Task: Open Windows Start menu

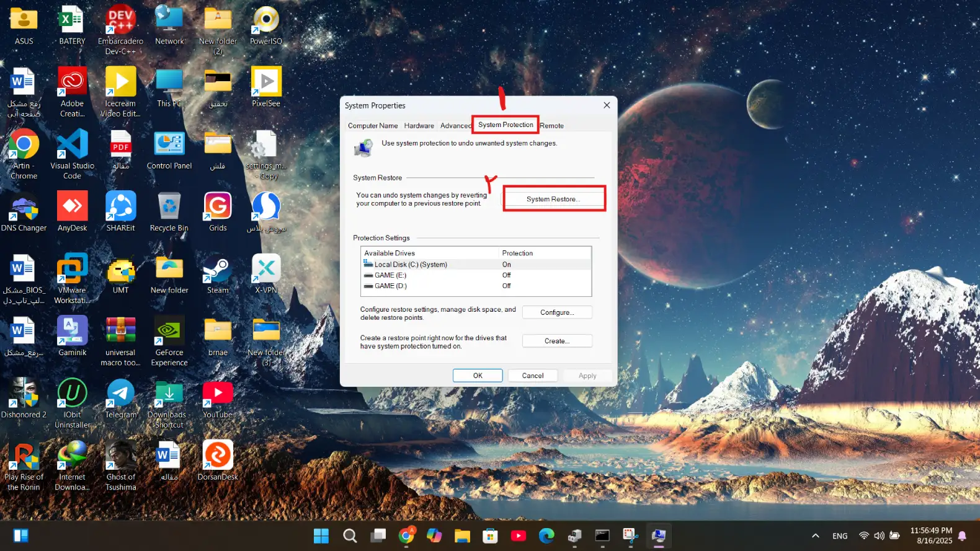Action: click(321, 536)
